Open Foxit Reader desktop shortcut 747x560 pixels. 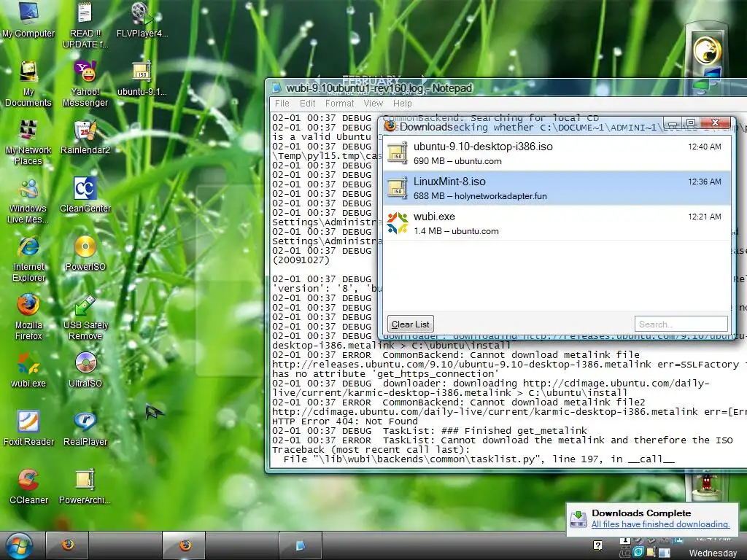[28, 429]
